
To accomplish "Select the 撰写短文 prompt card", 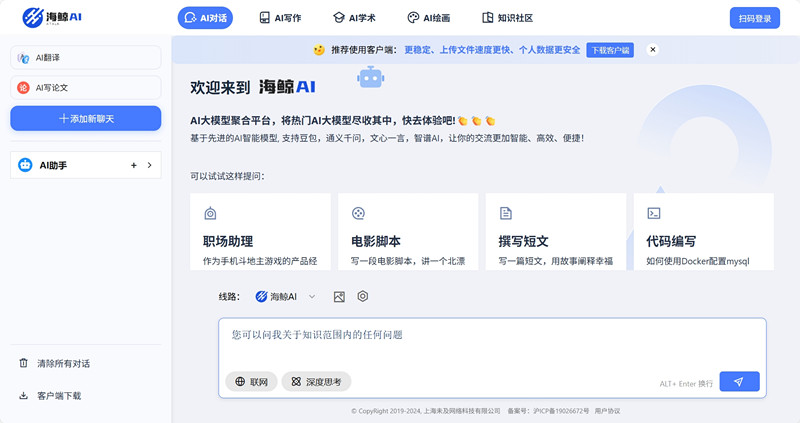I will [556, 232].
